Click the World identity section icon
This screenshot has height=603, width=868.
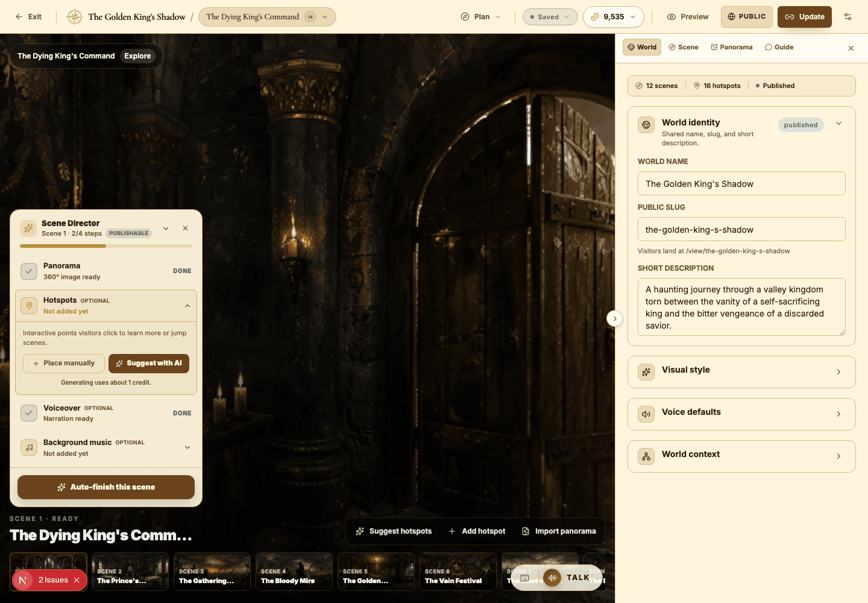(646, 125)
